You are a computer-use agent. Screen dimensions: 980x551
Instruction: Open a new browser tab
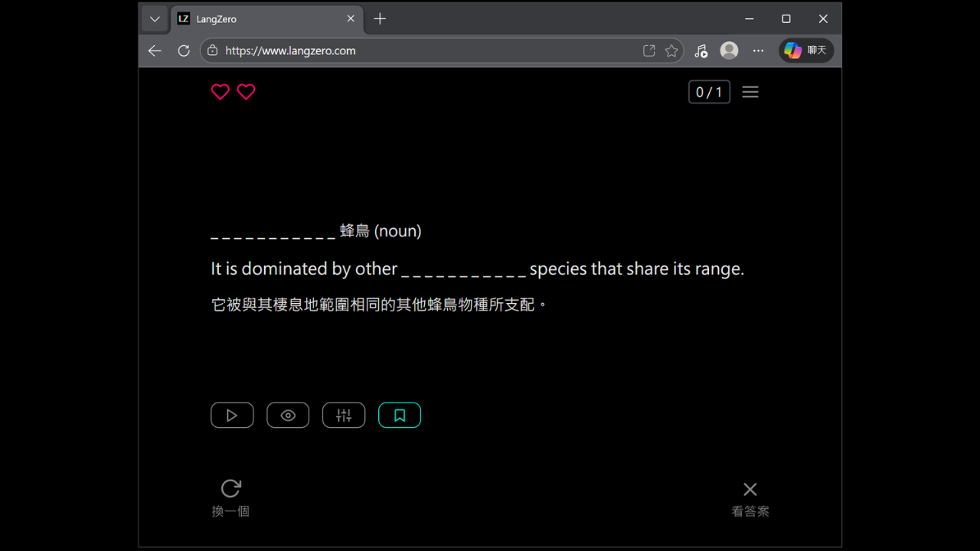coord(380,19)
